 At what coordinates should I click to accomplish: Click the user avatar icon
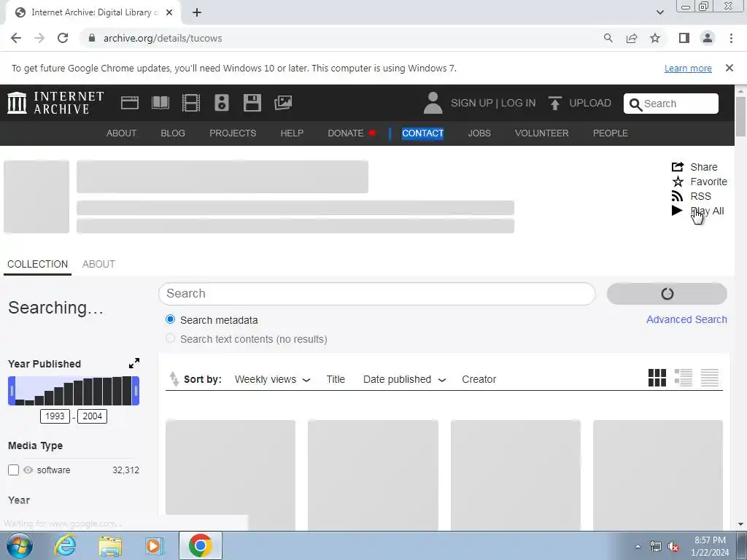coord(433,103)
